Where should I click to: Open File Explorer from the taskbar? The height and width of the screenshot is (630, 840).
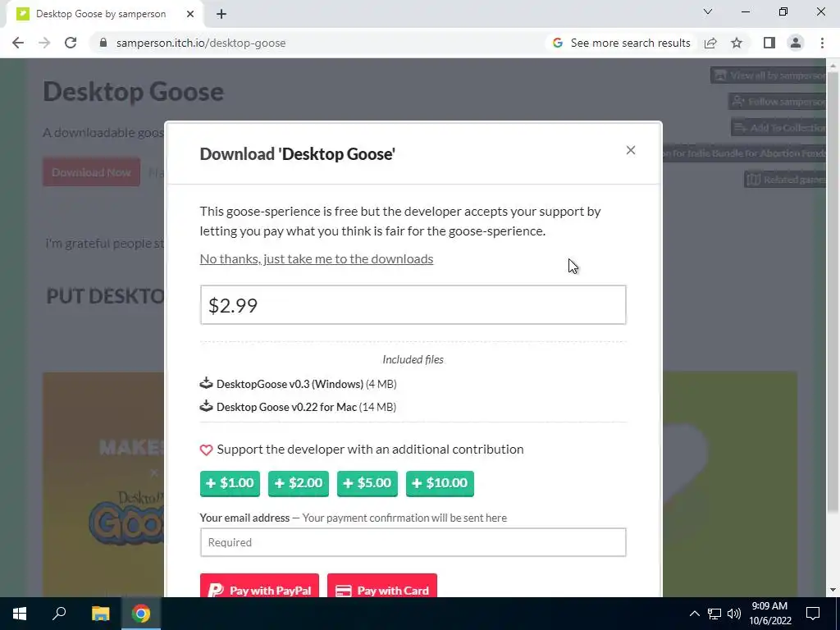(x=100, y=614)
